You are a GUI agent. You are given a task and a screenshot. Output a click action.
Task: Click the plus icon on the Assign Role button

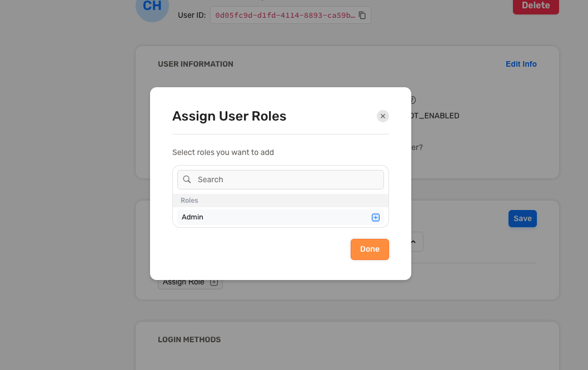click(214, 282)
